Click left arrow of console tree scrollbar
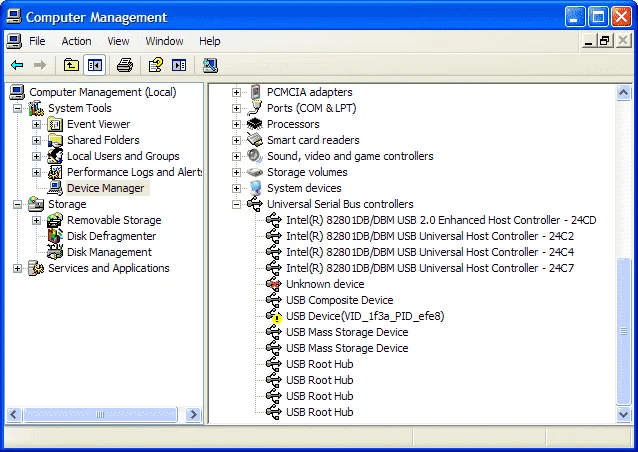638x452 pixels. [x=13, y=415]
